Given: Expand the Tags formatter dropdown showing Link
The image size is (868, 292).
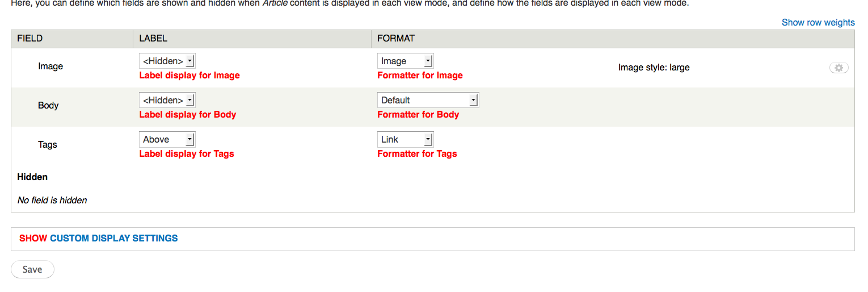Looking at the screenshot, I should 405,139.
